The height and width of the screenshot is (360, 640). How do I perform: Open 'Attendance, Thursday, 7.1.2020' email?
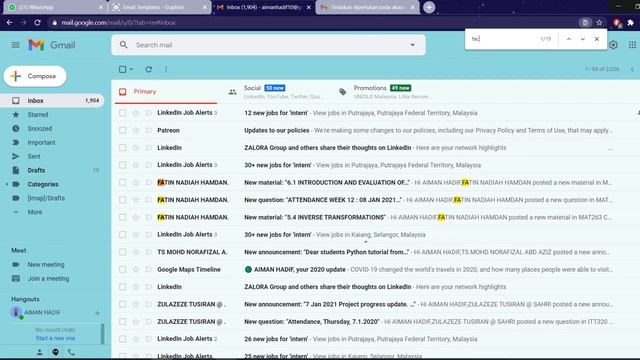point(376,322)
